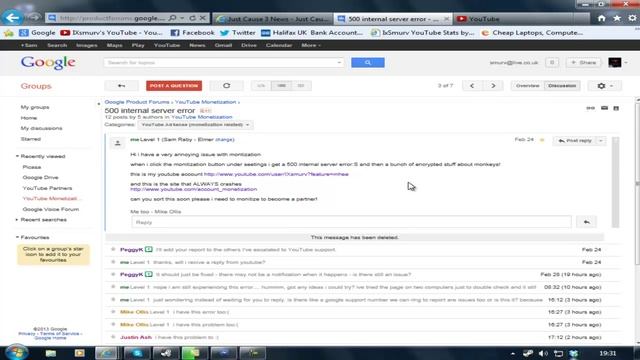Screen dimensions: 640x360
Task: Open Windows Start button
Action: pos(16,352)
